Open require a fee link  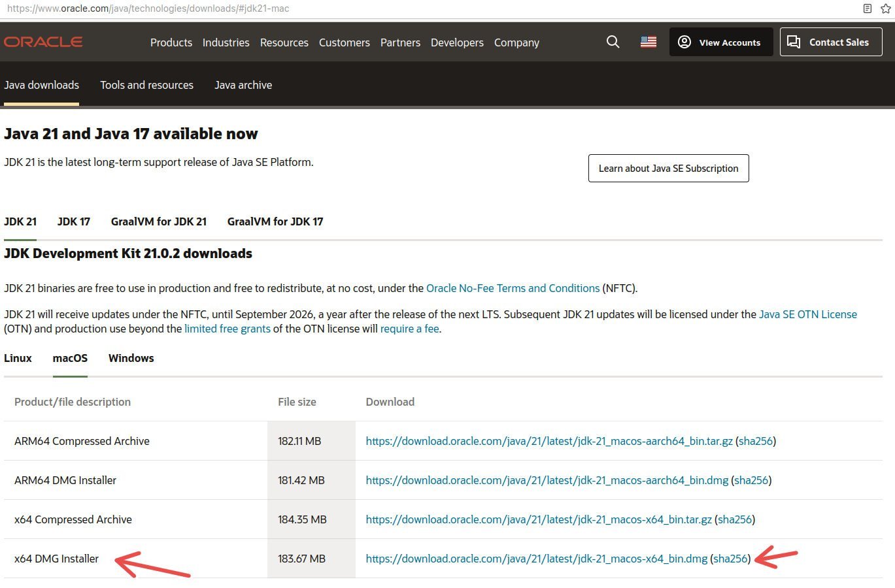coord(410,329)
